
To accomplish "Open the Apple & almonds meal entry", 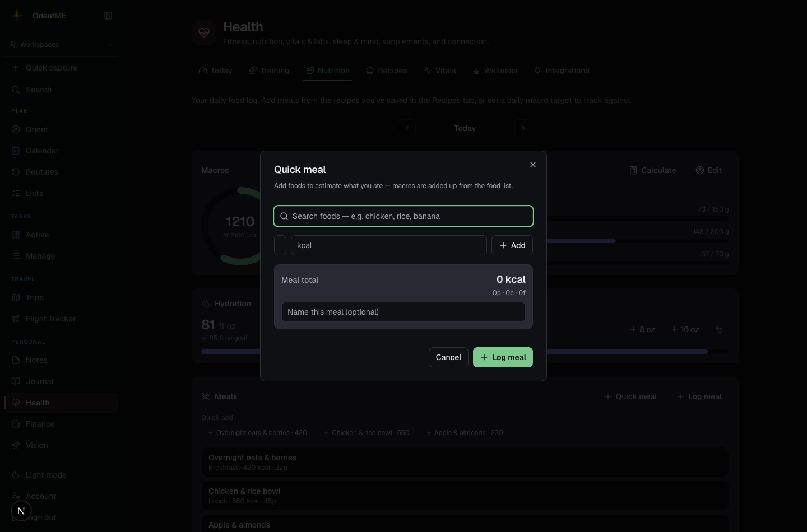I will (x=465, y=524).
